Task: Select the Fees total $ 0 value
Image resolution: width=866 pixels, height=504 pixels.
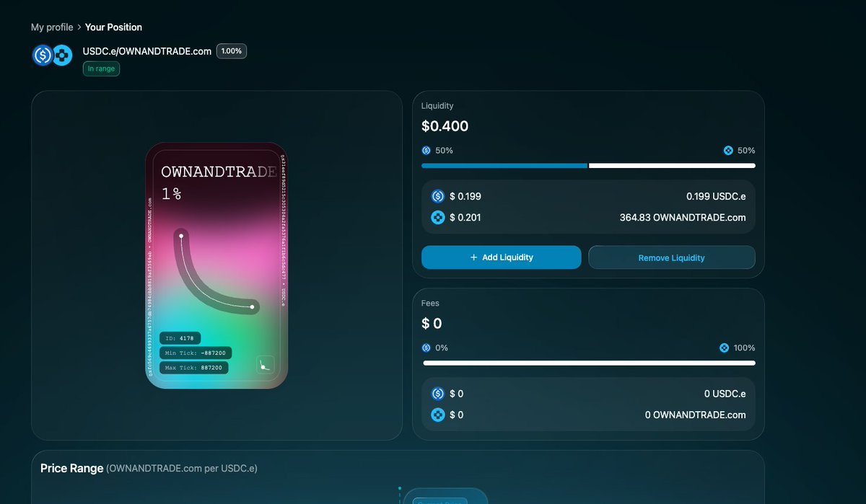Action: click(432, 324)
